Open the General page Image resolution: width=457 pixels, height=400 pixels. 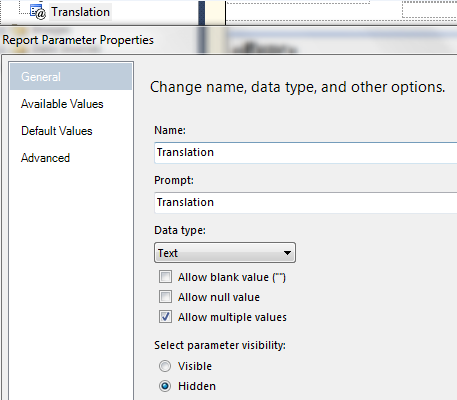[x=71, y=77]
